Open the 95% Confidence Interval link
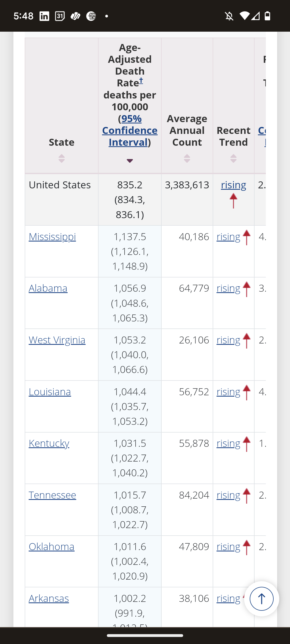This screenshot has height=644, width=290. 130,130
